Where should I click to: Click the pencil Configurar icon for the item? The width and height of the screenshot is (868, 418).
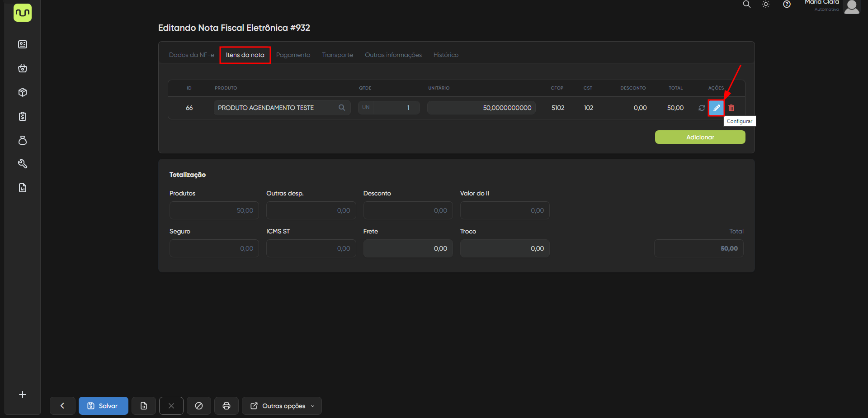[x=716, y=108]
